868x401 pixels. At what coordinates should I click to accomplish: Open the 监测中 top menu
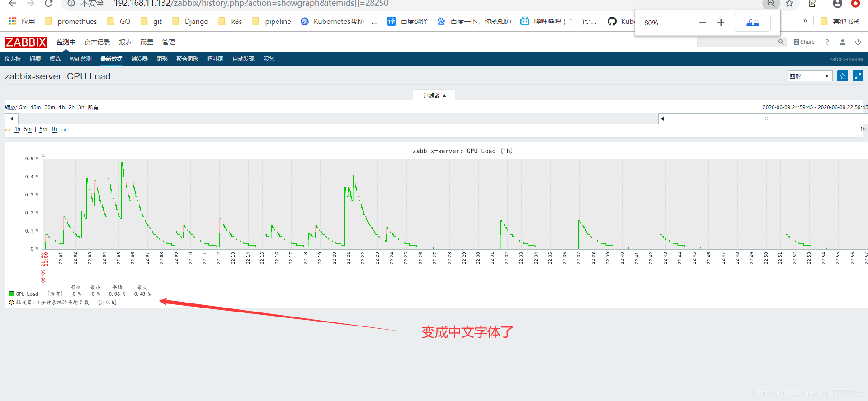[x=66, y=42]
